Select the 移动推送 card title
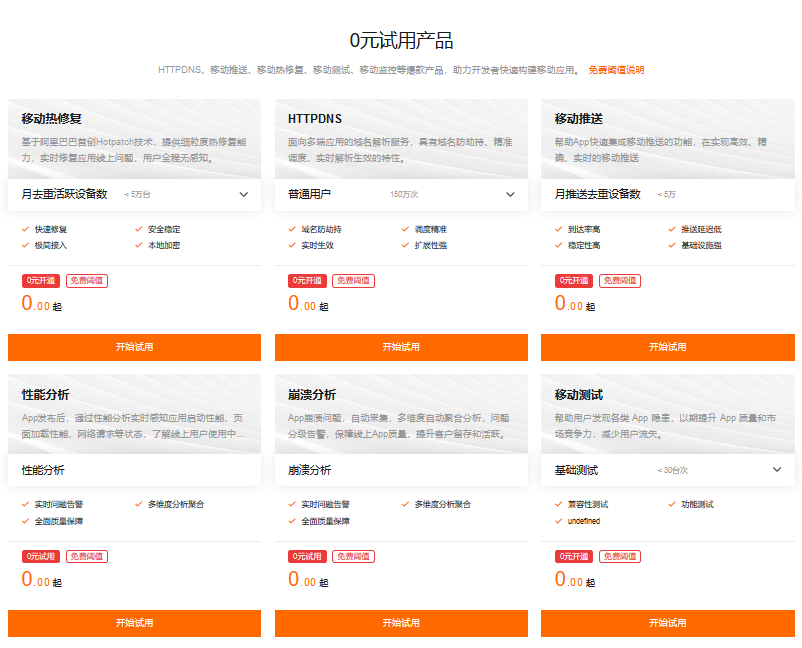 (x=578, y=119)
